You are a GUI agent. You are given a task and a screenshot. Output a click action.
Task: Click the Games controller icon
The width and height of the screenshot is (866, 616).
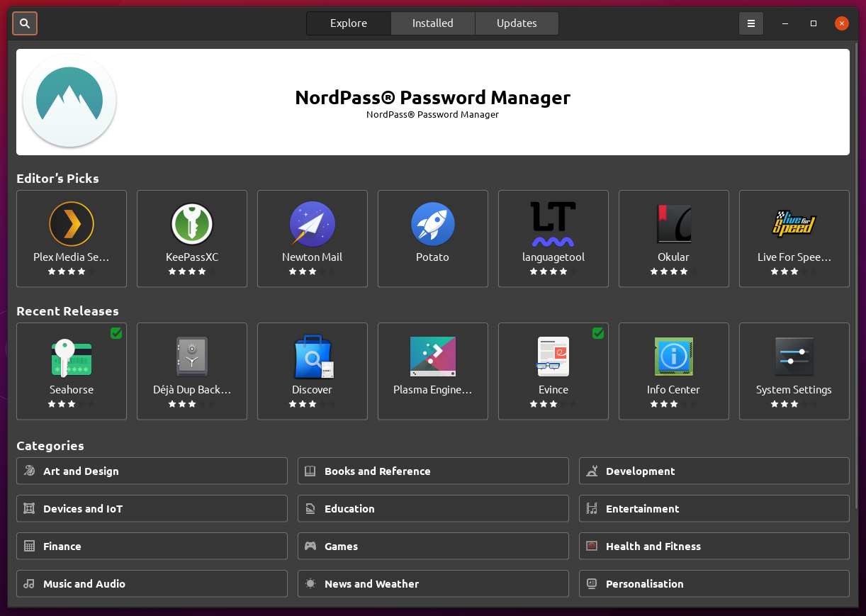click(x=310, y=546)
